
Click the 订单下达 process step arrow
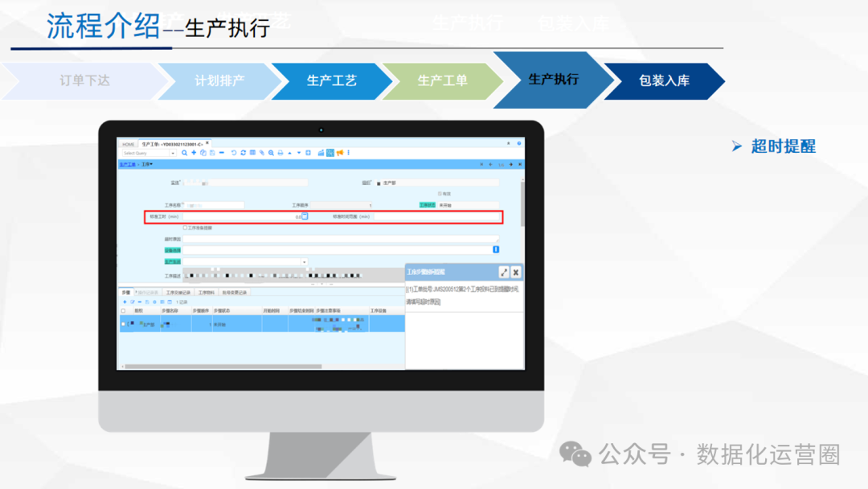tap(84, 81)
